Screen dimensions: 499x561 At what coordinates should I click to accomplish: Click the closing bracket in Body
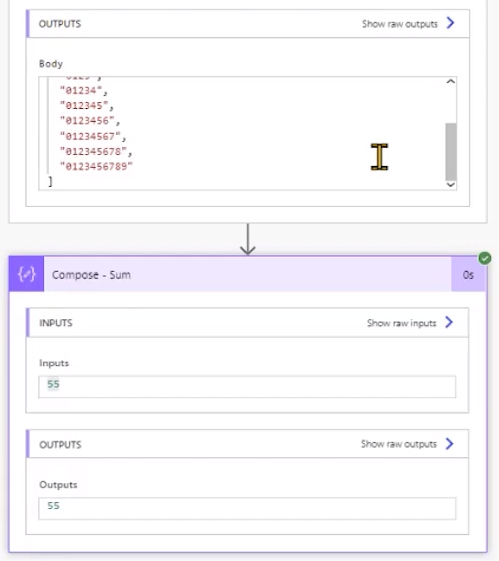coord(50,182)
